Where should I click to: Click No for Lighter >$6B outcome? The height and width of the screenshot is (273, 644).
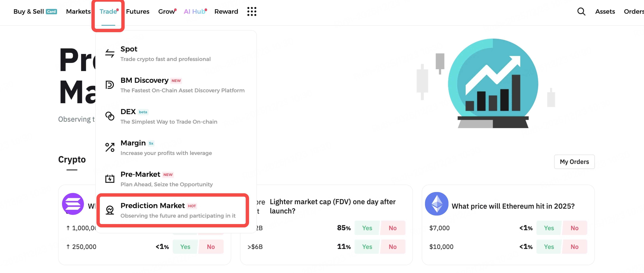(x=392, y=246)
